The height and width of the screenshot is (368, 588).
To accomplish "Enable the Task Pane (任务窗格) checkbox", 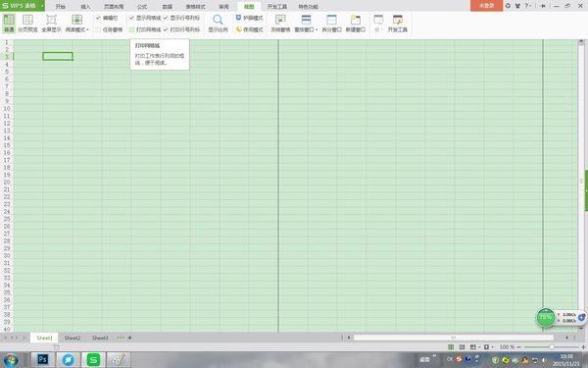I will tap(98, 29).
